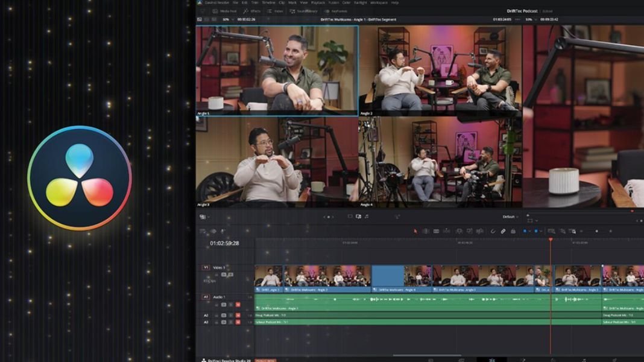The width and height of the screenshot is (644, 362).
Task: Adjust the timeline zoom slider
Action: 596,231
